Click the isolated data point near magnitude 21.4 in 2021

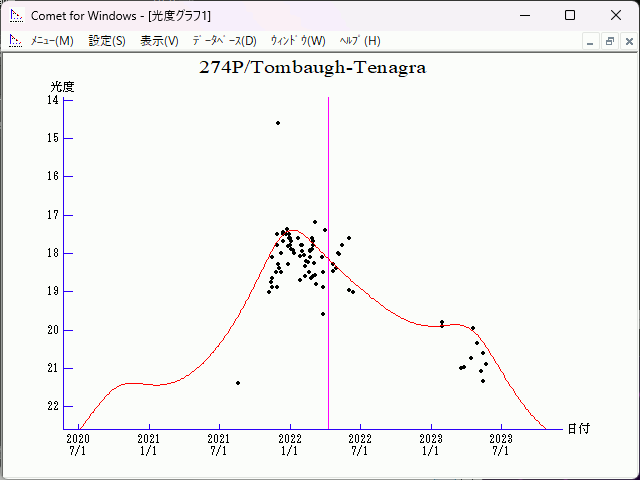pos(238,383)
